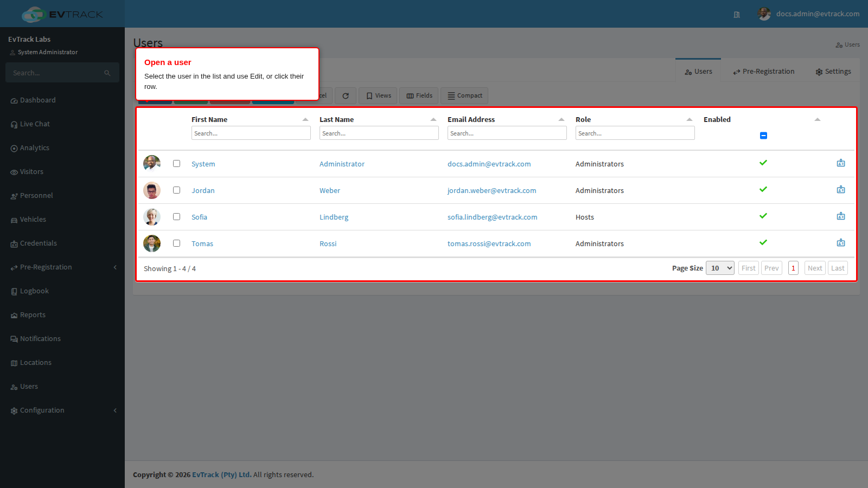Viewport: 868px width, 488px height.
Task: Click the docs.admin profile avatar in header
Action: (x=764, y=14)
